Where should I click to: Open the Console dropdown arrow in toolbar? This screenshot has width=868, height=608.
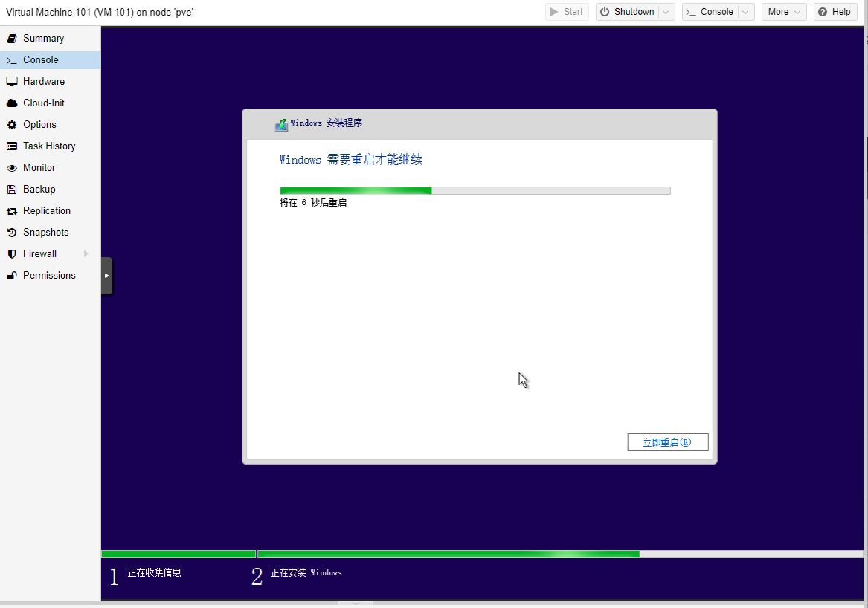(x=746, y=12)
